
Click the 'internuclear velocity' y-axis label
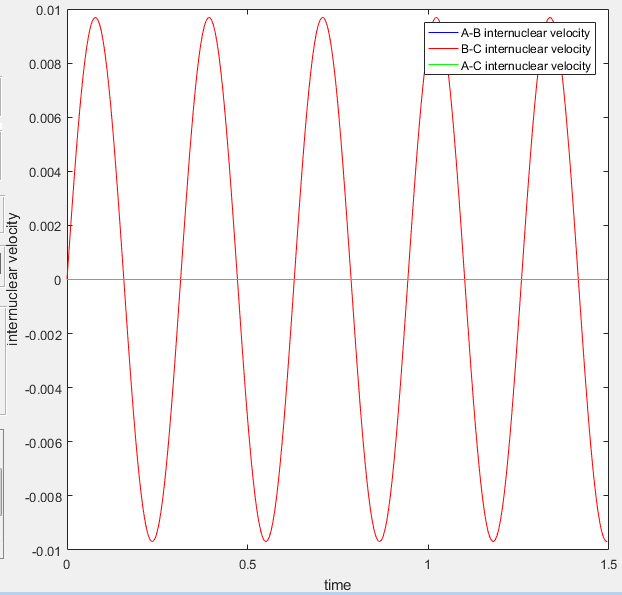click(13, 279)
